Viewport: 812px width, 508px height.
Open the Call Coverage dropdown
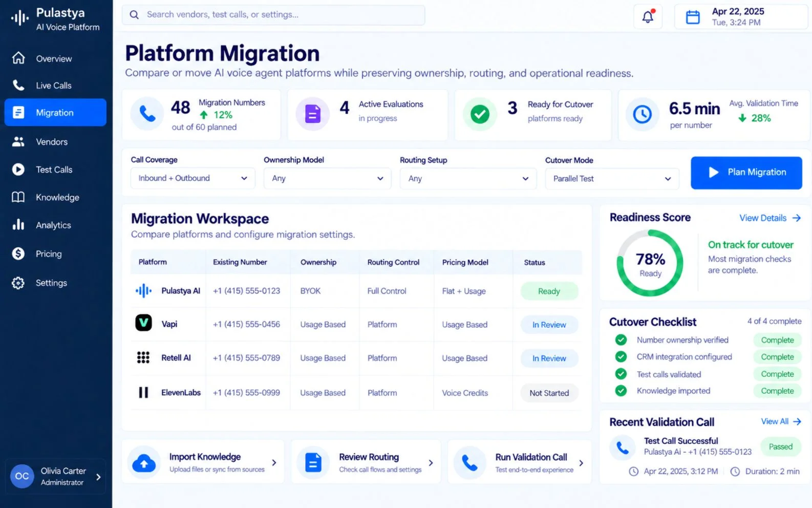[x=193, y=178]
